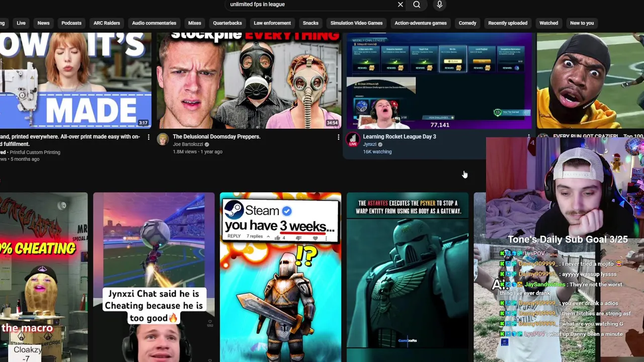Viewport: 644px width, 362px height.
Task: Select the Live filter chip
Action: click(x=21, y=23)
